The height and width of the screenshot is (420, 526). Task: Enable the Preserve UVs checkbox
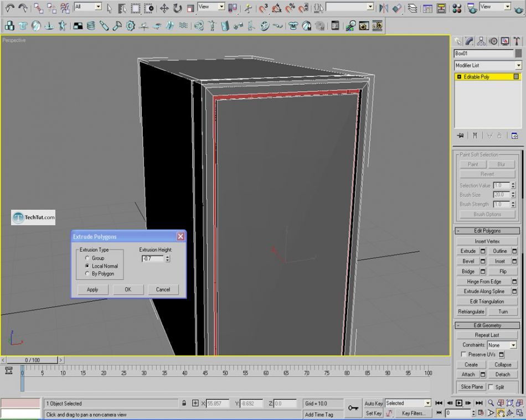tap(463, 355)
